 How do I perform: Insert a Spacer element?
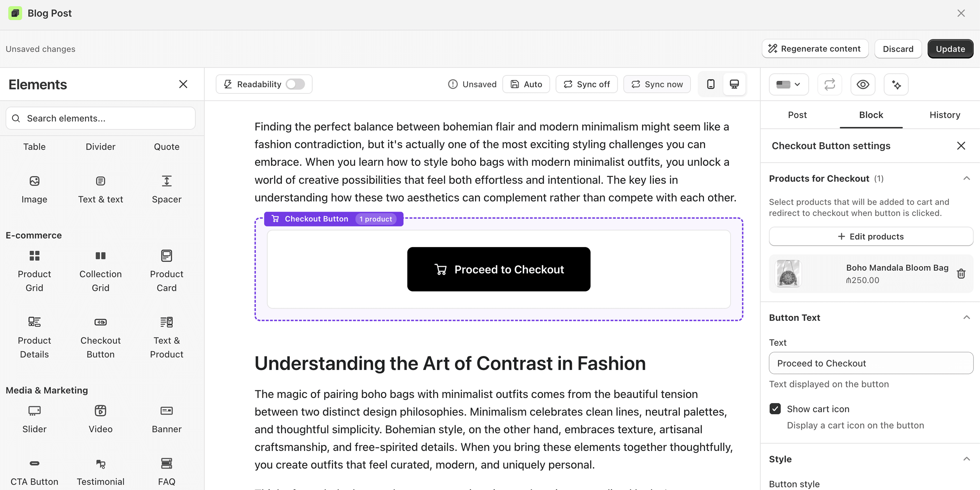(167, 189)
